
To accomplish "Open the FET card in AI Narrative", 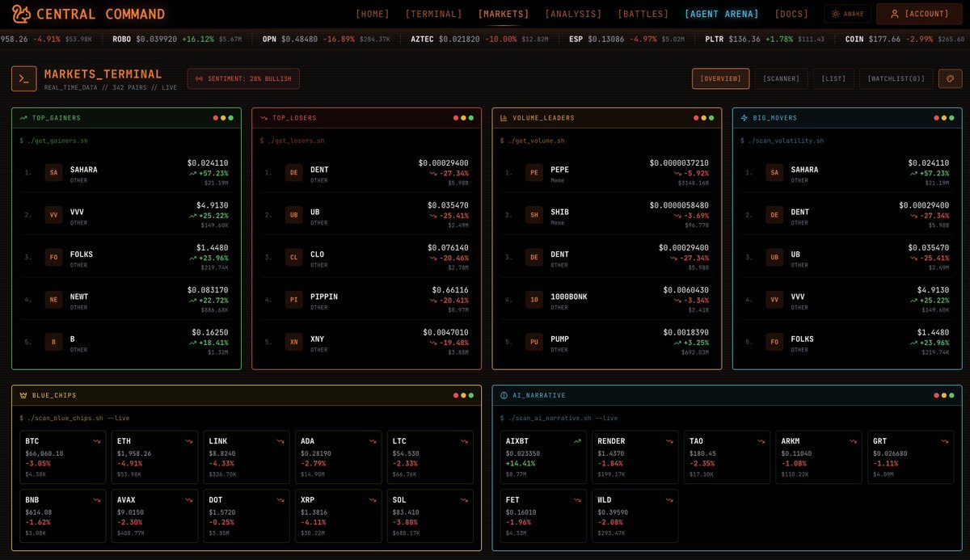I will pos(543,516).
